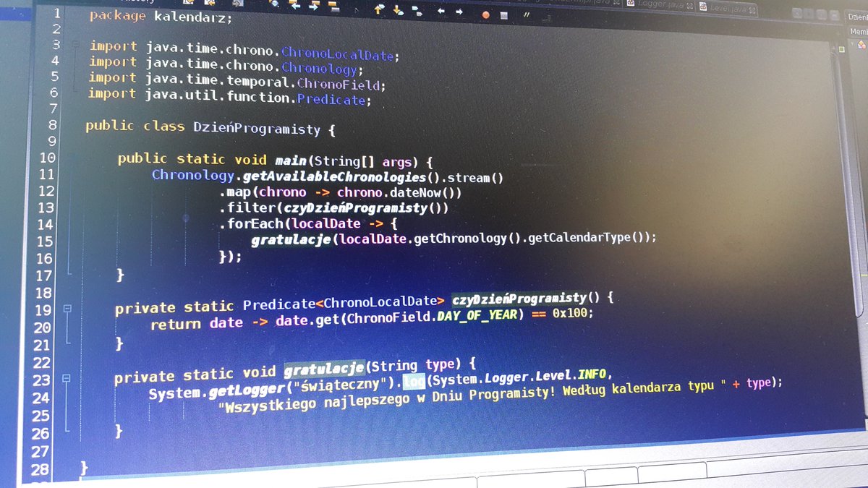Collapse the czyDzieńProgramisty method fold at line 19
Image resolution: width=868 pixels, height=488 pixels.
(67, 309)
